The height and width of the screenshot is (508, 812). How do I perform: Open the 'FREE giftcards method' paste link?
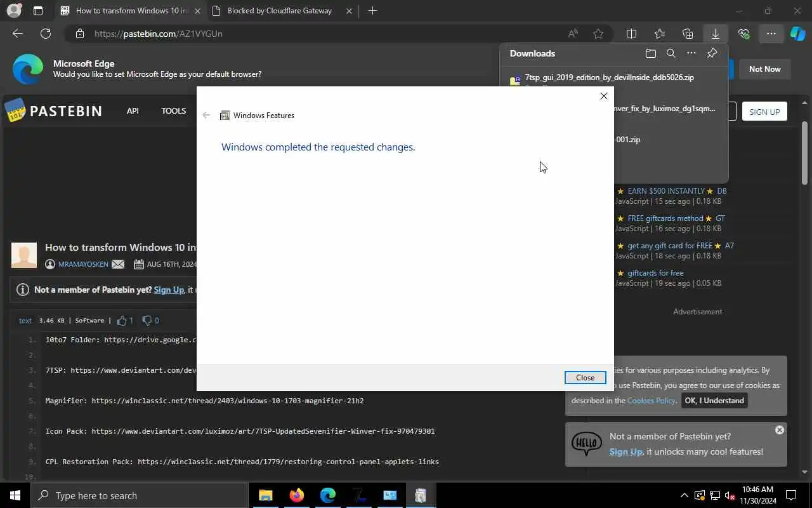[x=665, y=218]
